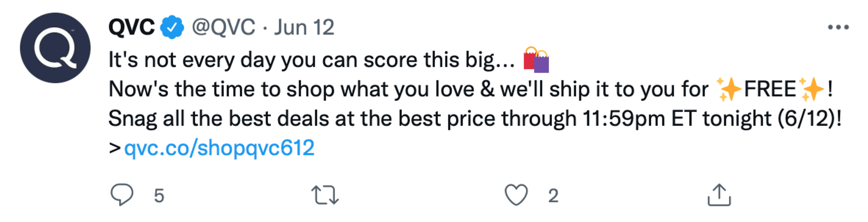Like the tweet with heart icon
This screenshot has height=222, width=868.
click(x=516, y=195)
